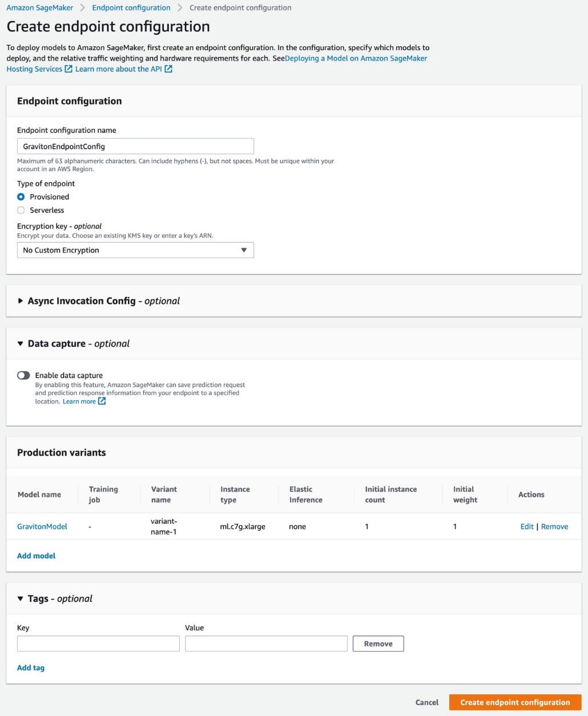Focus the endpoint configuration name field

coord(135,146)
